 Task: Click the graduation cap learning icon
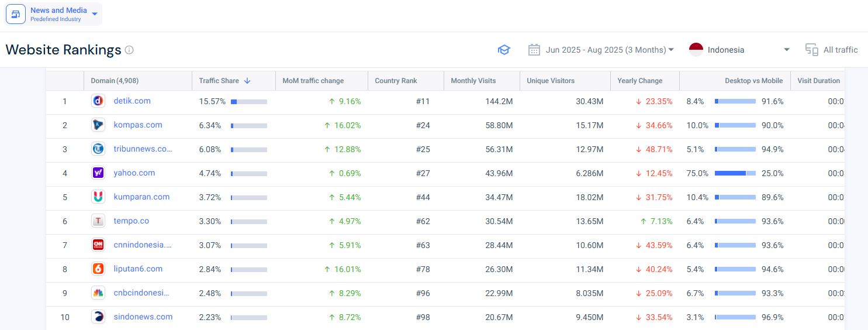click(x=504, y=50)
